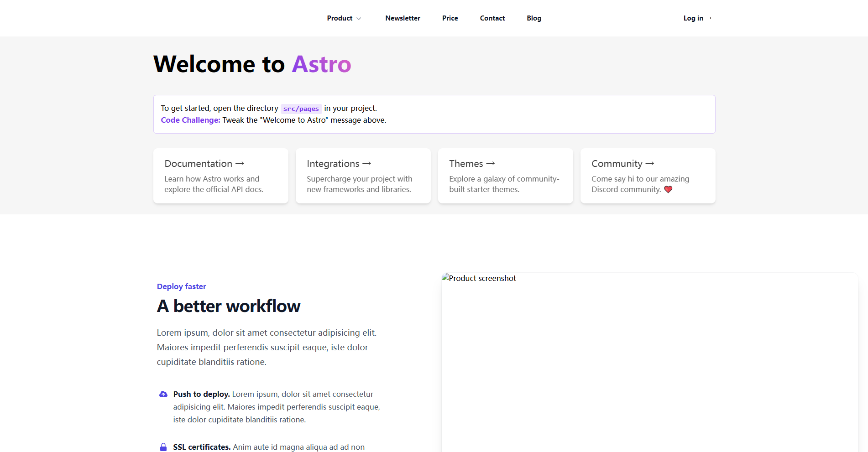Click the arrow next to Integrations

pyautogui.click(x=366, y=163)
